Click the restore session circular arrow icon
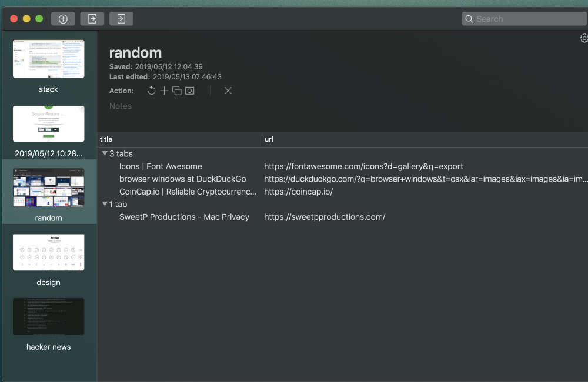This screenshot has width=588, height=382. (x=152, y=91)
